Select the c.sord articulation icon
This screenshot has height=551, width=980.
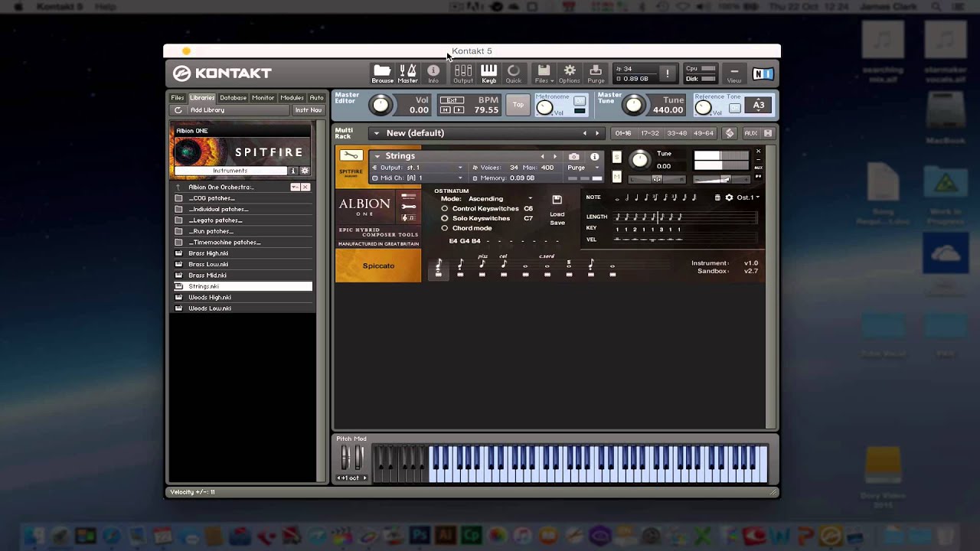[547, 267]
